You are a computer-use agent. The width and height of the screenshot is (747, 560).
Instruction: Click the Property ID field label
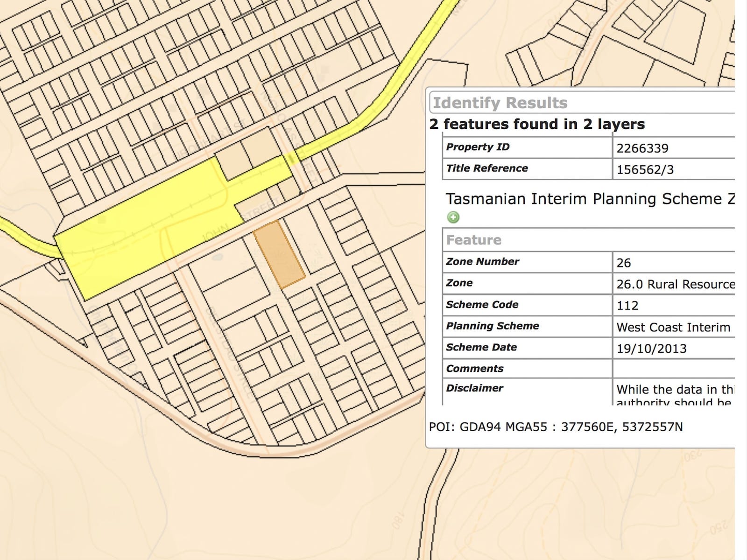478,147
